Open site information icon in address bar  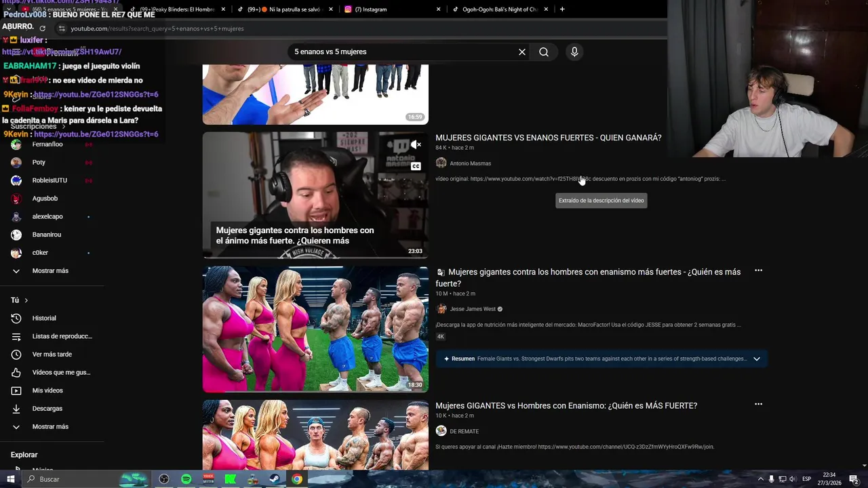tap(62, 28)
